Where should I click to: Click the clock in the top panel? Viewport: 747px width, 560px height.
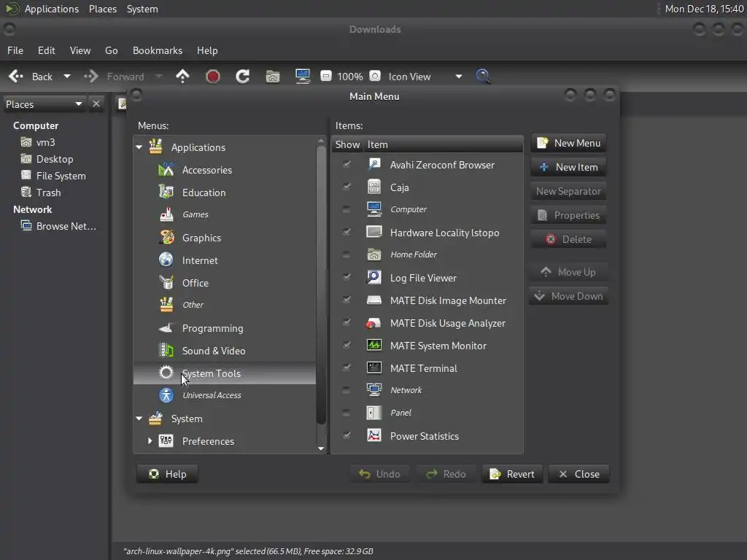[704, 9]
